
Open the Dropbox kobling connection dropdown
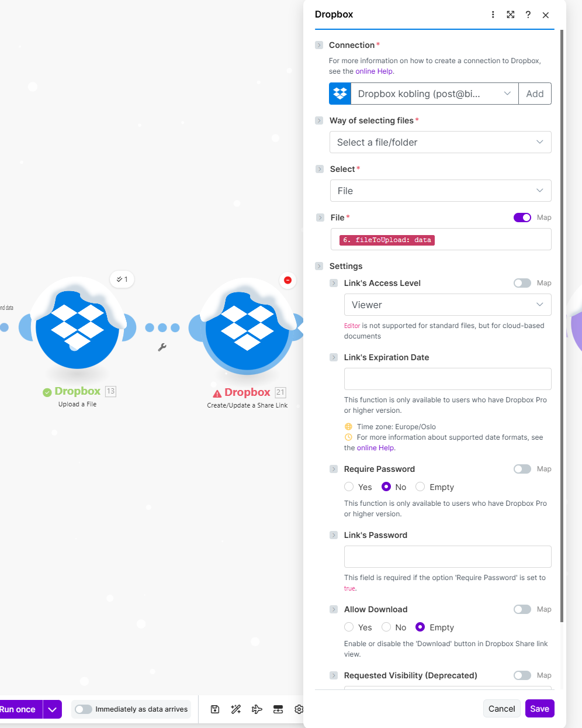tap(435, 94)
